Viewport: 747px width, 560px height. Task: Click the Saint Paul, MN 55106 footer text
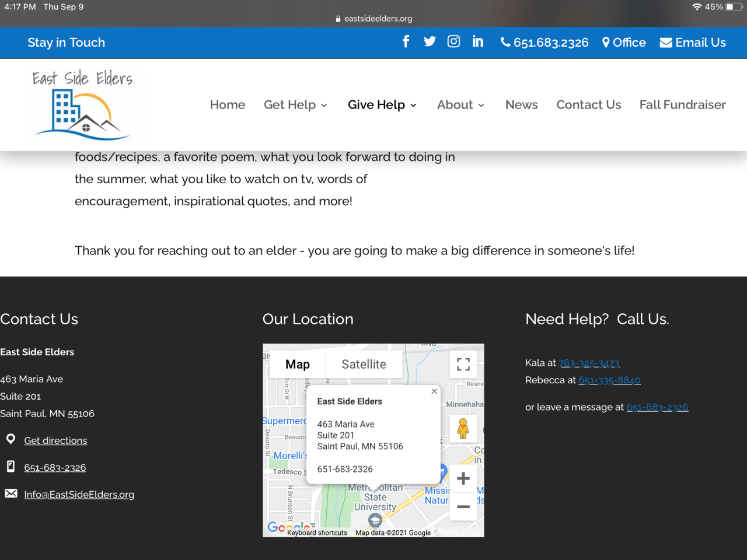pos(47,414)
